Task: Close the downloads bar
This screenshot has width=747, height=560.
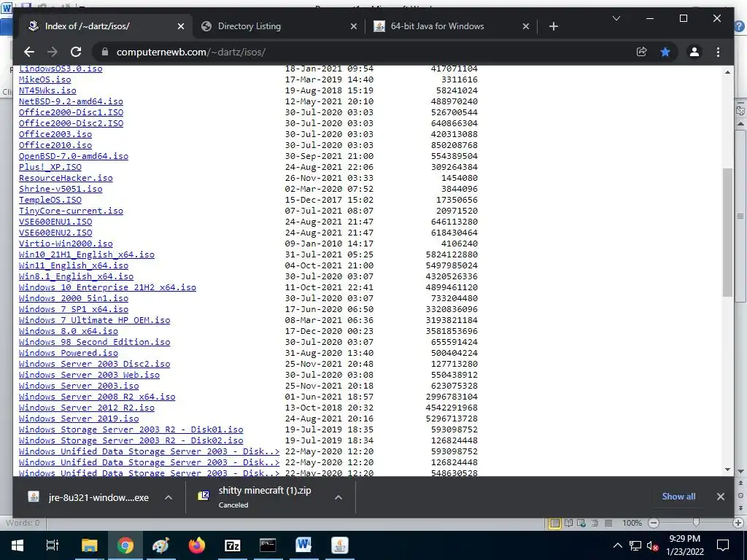Action: pyautogui.click(x=720, y=496)
